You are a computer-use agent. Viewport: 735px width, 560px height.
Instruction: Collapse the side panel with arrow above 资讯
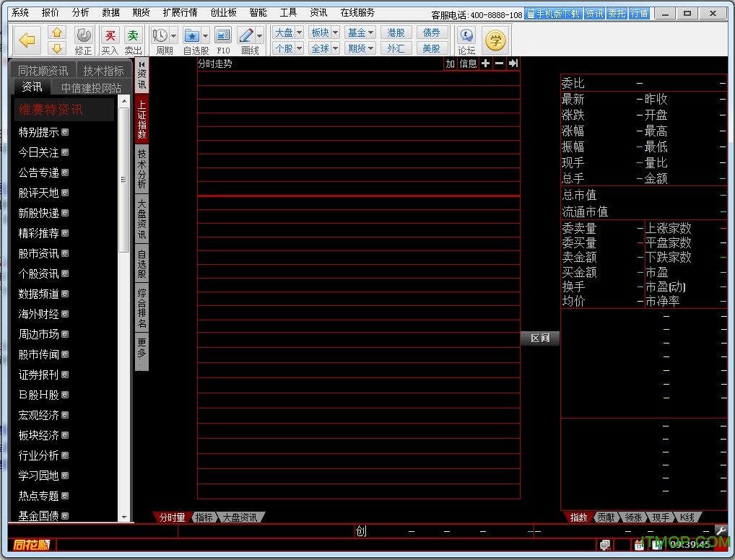coord(142,64)
